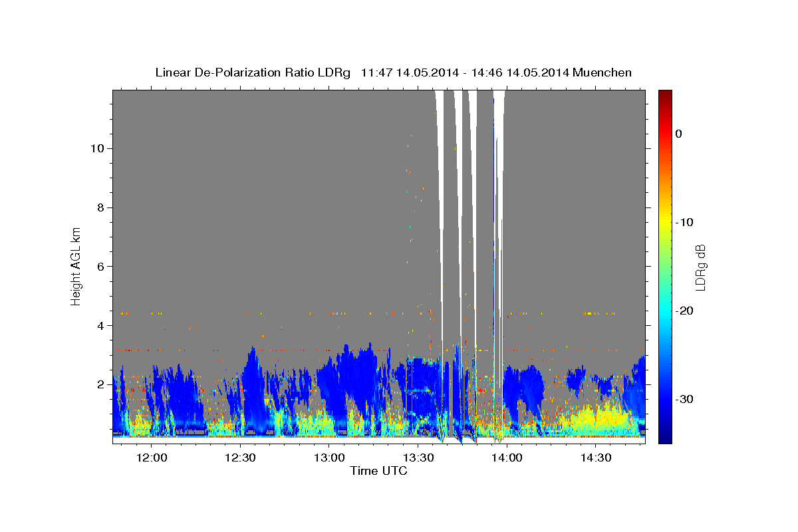Click the 'Height AGL km' y-axis label

tap(76, 265)
